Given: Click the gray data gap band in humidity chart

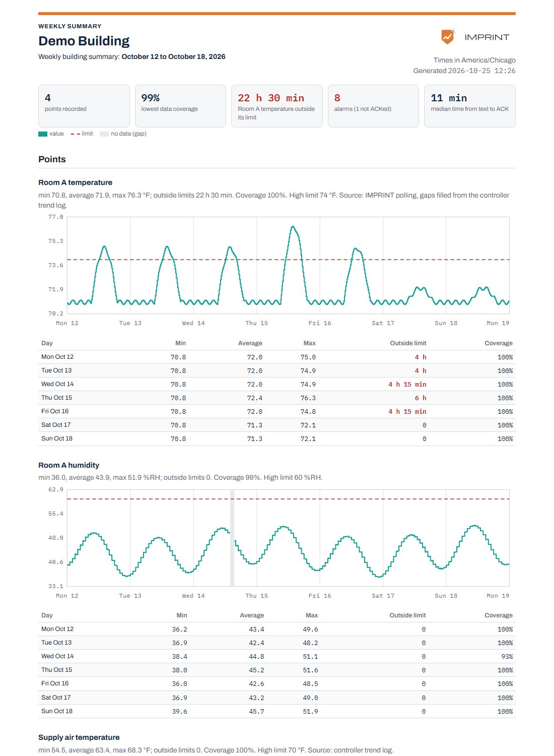Looking at the screenshot, I should 232,538.
